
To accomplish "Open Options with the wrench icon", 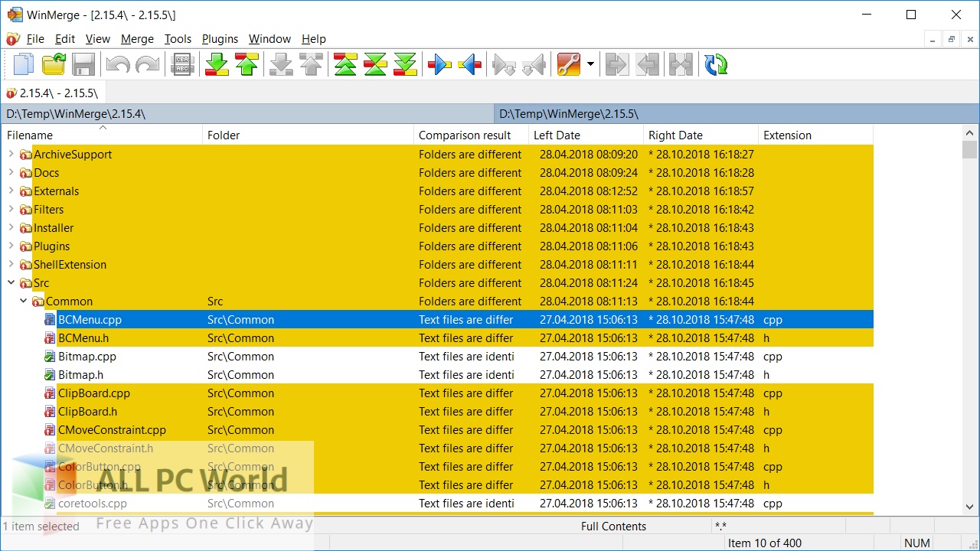I will pyautogui.click(x=569, y=65).
